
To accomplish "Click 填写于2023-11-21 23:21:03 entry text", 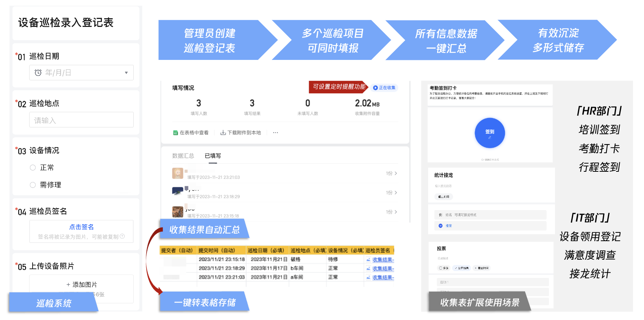I will (214, 177).
